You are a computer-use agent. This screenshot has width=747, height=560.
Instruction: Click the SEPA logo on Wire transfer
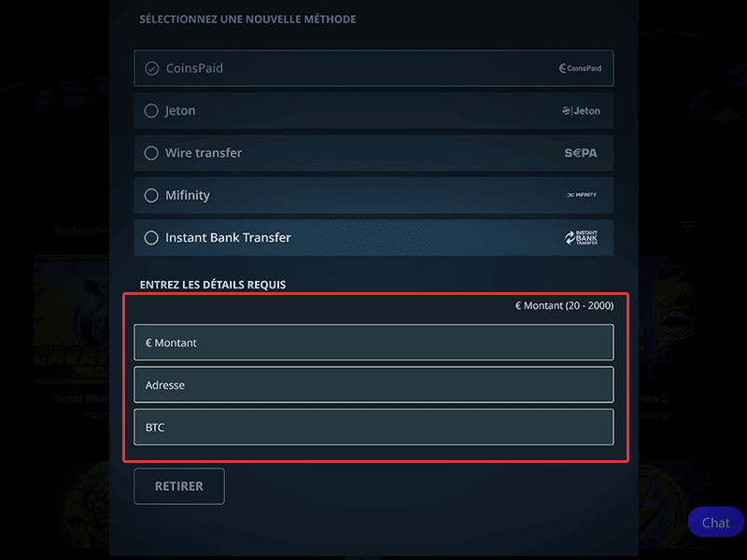[581, 153]
